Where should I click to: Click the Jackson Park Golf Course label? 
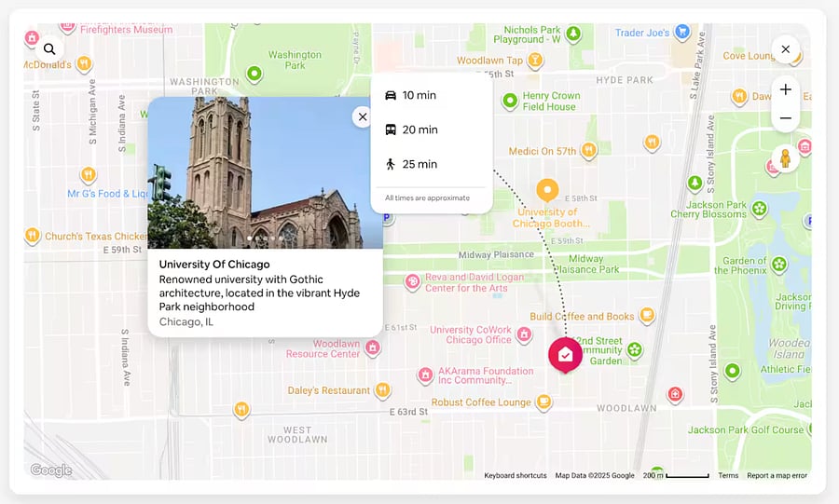[746, 429]
